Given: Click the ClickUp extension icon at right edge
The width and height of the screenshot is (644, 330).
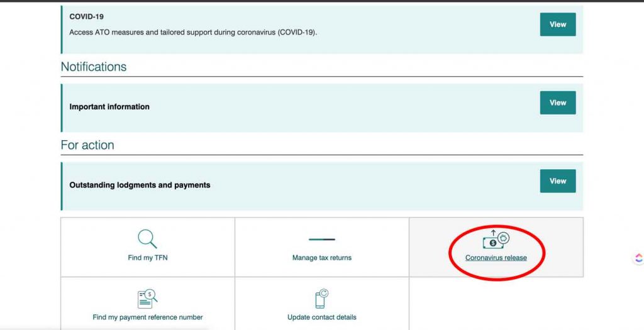Looking at the screenshot, I should (x=639, y=258).
